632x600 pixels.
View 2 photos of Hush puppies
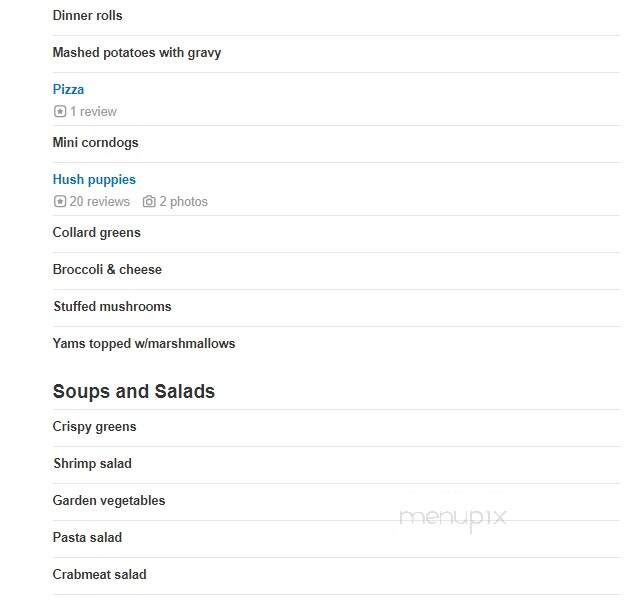click(183, 201)
